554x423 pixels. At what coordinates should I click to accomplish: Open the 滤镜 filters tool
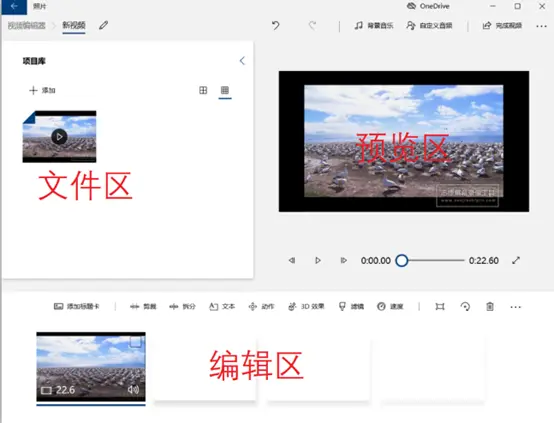351,306
